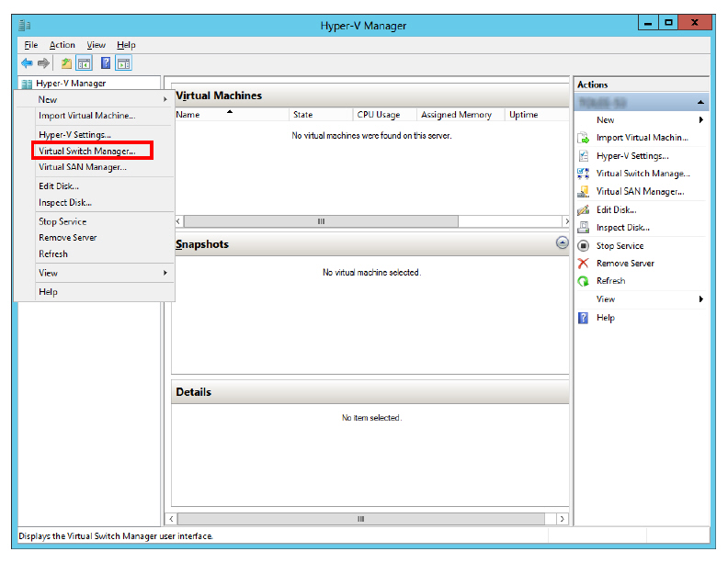Click Inspect Disk icon in Actions pane
The image size is (728, 563).
click(x=583, y=228)
